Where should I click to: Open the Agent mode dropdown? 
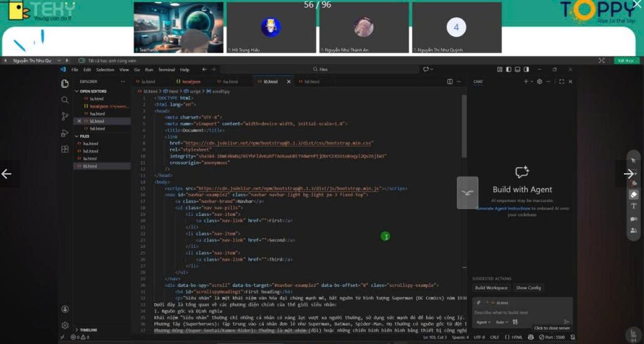click(x=483, y=322)
